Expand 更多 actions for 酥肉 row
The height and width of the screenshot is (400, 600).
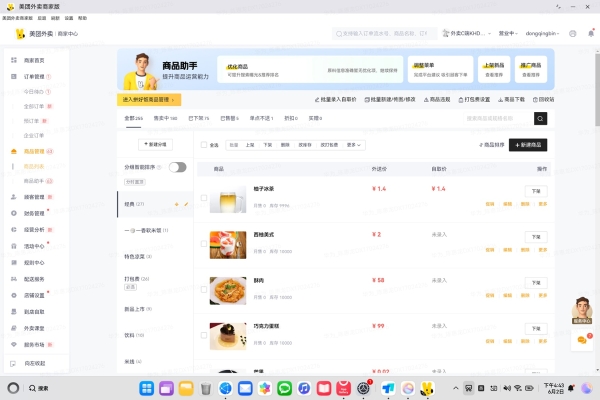coord(543,296)
